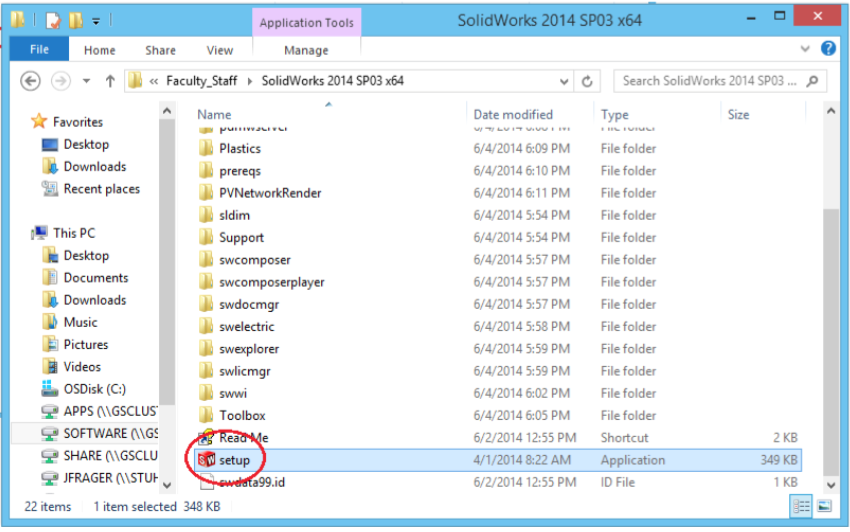Click the swcomposerplayer folder icon
The width and height of the screenshot is (850, 532).
[205, 281]
